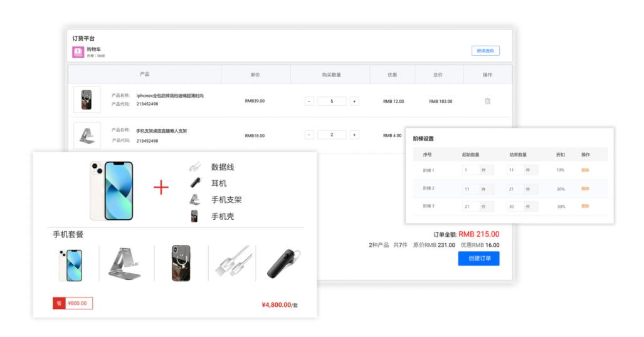Edit quantity field showing 5
The image size is (644, 337).
coord(332,101)
